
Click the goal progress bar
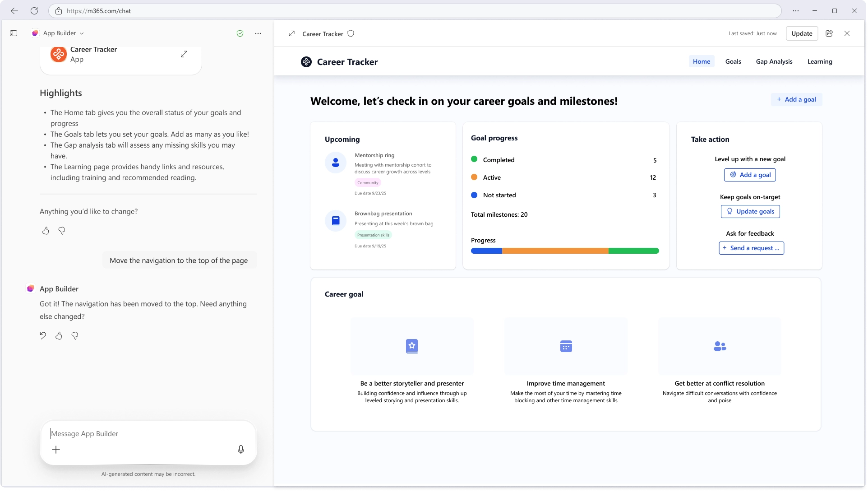click(565, 251)
